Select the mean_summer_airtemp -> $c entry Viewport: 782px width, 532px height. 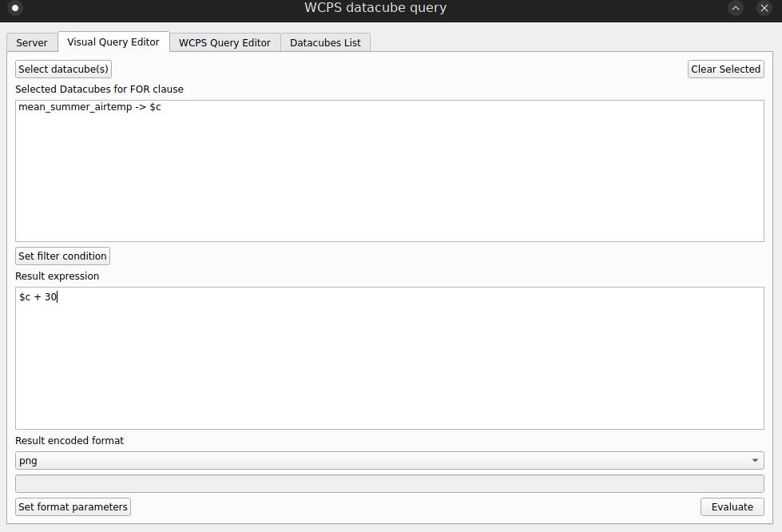tap(89, 107)
